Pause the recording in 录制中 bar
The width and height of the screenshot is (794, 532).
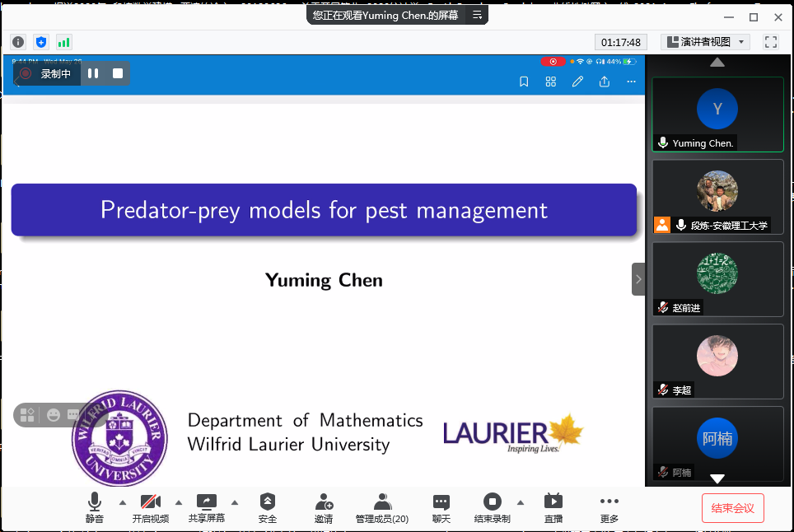coord(93,73)
